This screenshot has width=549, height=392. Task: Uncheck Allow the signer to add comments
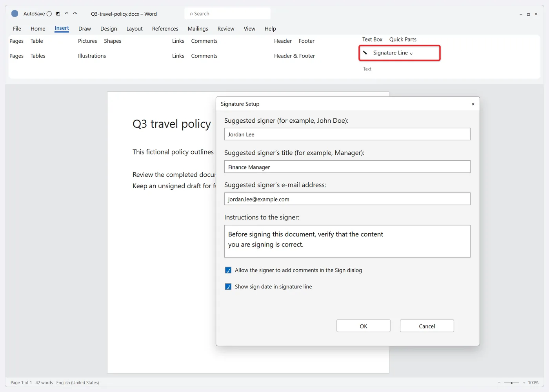tap(228, 270)
